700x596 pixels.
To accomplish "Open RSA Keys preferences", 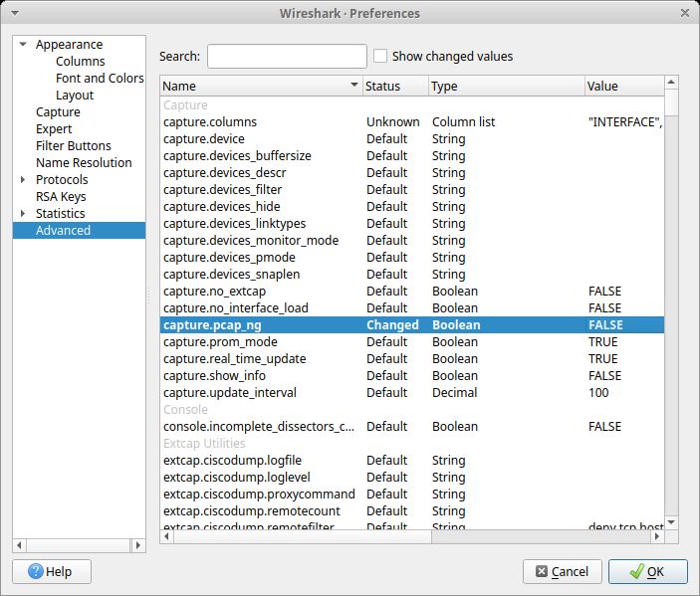I will pyautogui.click(x=61, y=197).
